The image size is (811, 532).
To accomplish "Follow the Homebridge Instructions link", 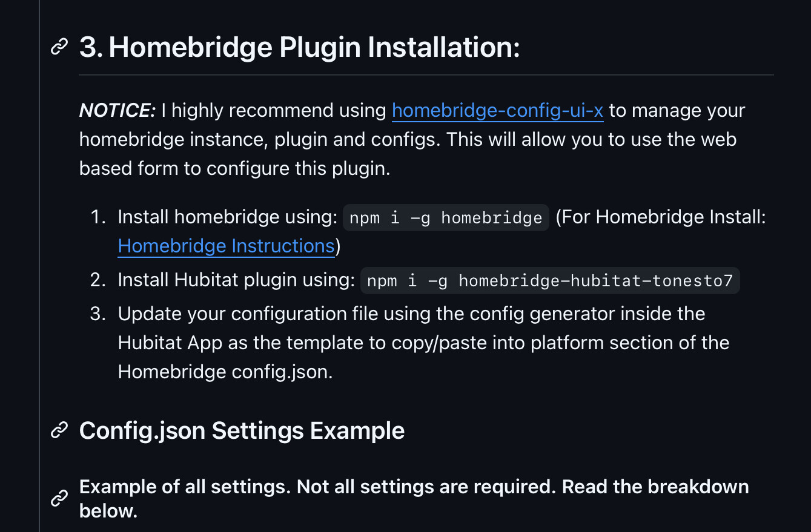I will click(x=226, y=246).
